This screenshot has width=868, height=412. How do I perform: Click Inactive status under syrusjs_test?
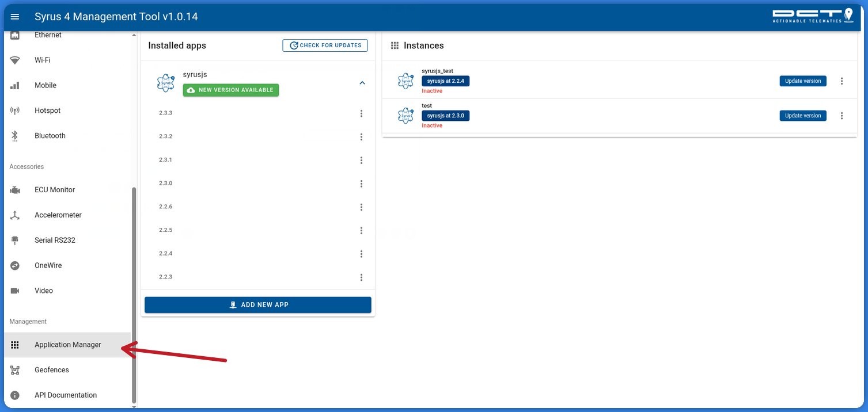(432, 91)
